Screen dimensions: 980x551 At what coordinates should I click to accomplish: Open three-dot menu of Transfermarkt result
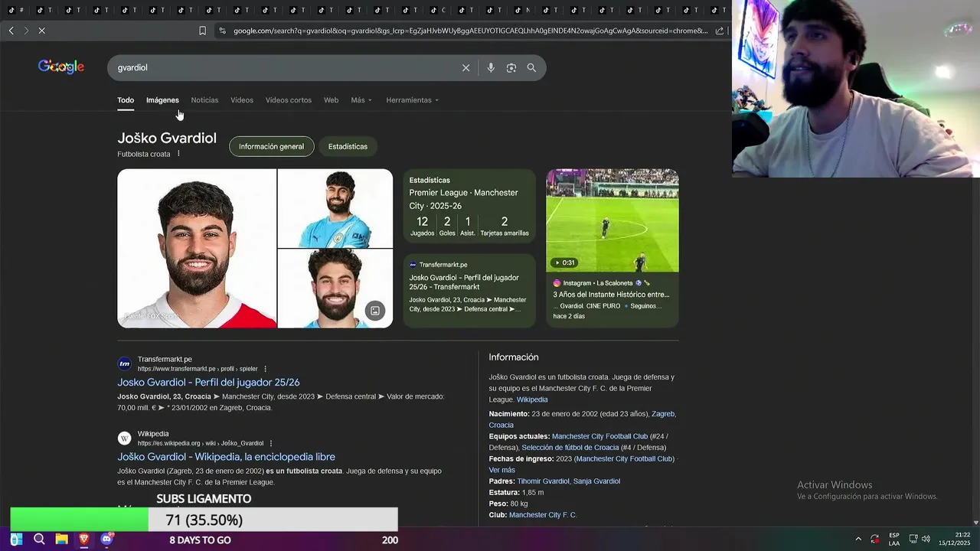pyautogui.click(x=266, y=369)
